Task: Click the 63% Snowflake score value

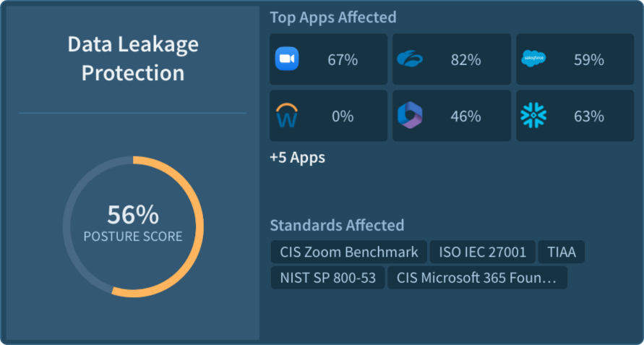Action: [x=588, y=116]
